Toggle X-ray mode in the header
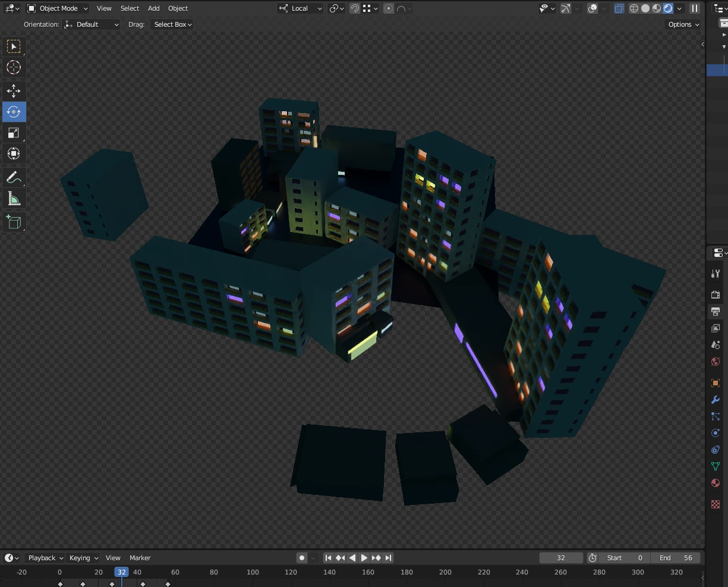 pos(619,8)
